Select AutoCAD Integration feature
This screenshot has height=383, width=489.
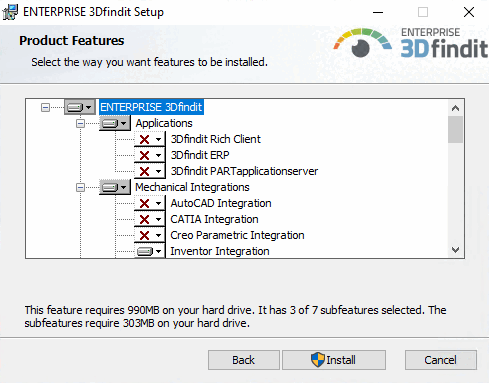[x=221, y=203]
